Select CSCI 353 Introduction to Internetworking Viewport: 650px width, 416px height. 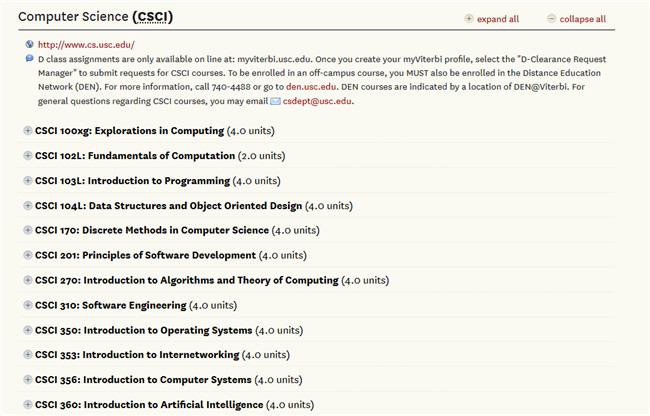pyautogui.click(x=137, y=355)
